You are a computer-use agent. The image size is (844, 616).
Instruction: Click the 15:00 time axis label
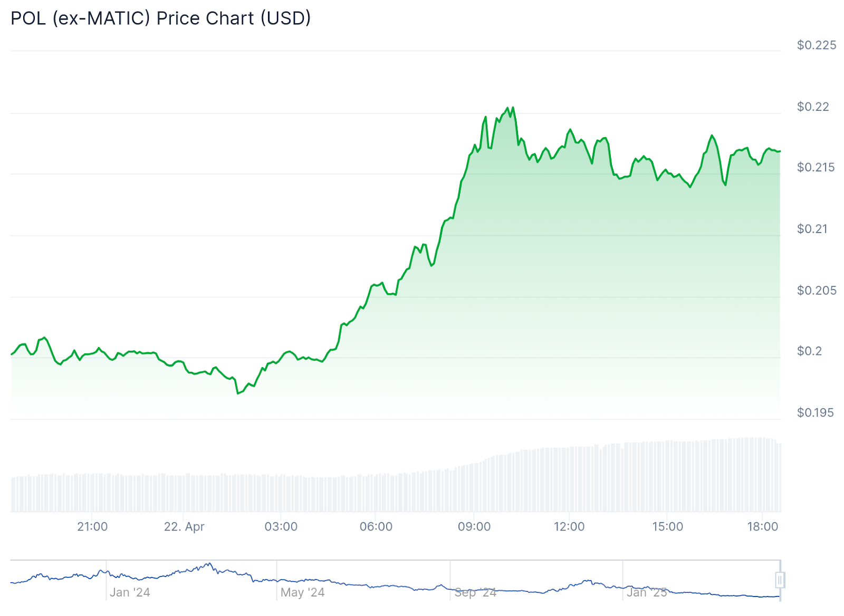click(668, 527)
